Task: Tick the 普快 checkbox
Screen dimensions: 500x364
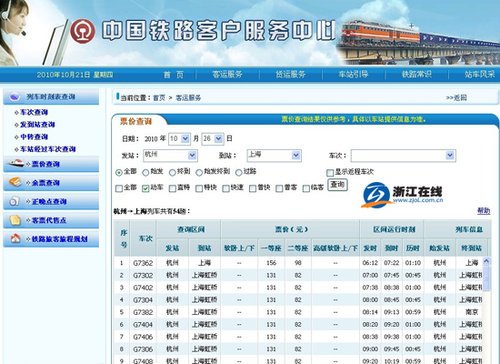Action: point(253,188)
